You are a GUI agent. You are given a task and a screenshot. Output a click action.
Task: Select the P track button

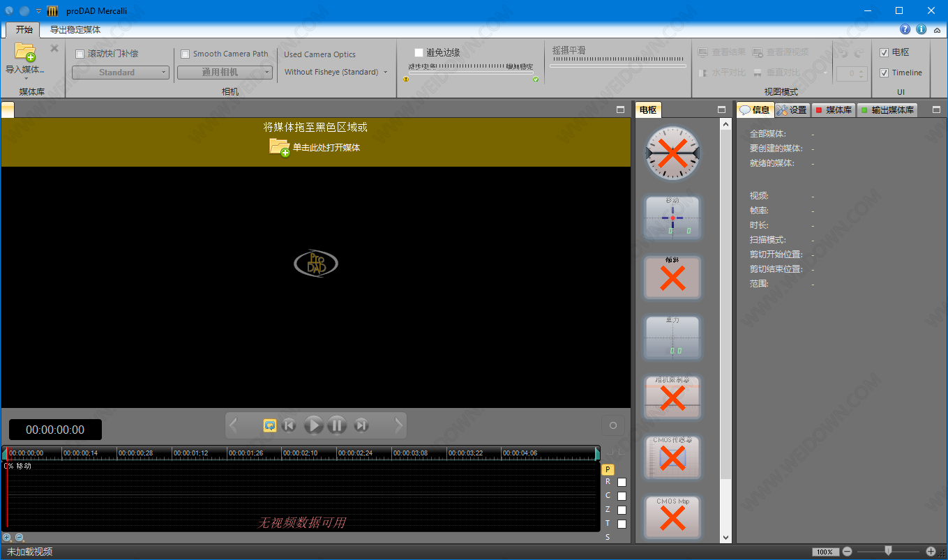(x=608, y=469)
